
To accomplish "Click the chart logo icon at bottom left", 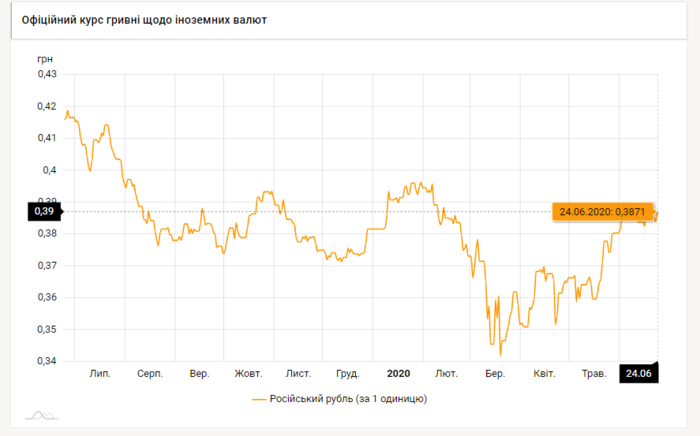I will (40, 415).
